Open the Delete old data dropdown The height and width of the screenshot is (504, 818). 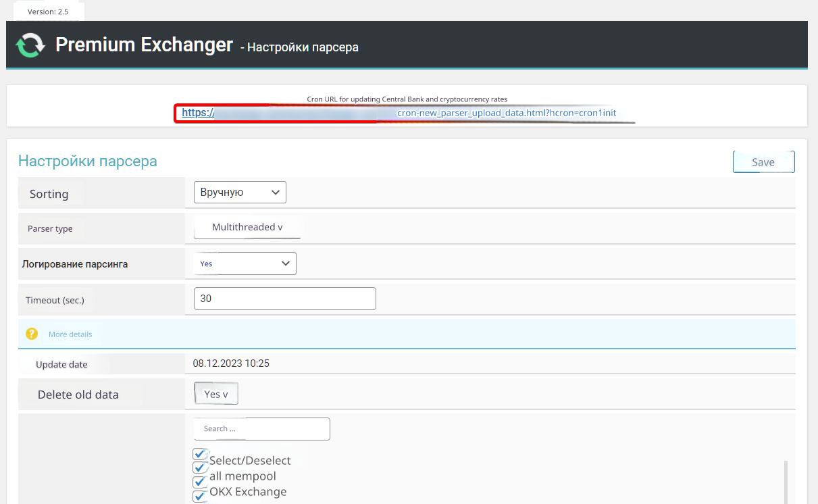[216, 394]
